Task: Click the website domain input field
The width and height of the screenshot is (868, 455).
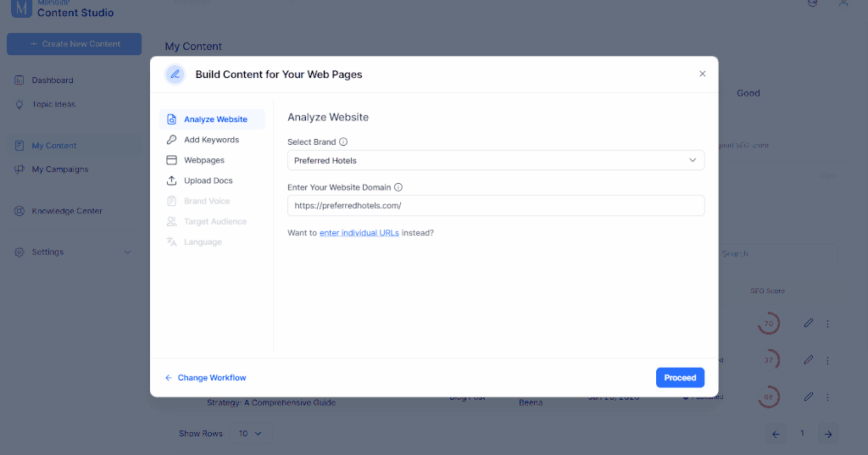Action: (495, 205)
